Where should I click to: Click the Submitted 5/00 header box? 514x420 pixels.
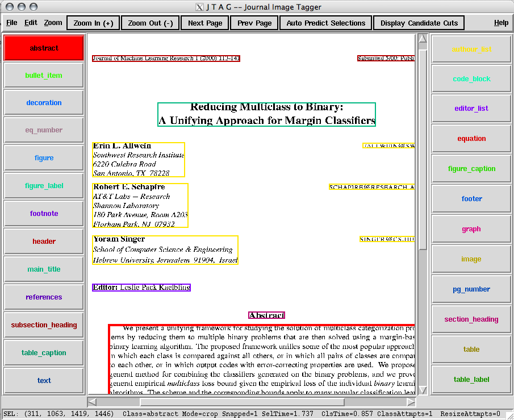pos(386,59)
